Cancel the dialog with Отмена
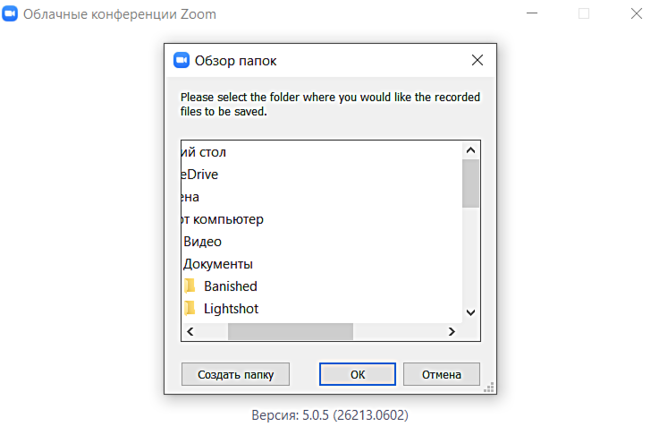Viewport: 659px width, 435px height. 441,375
